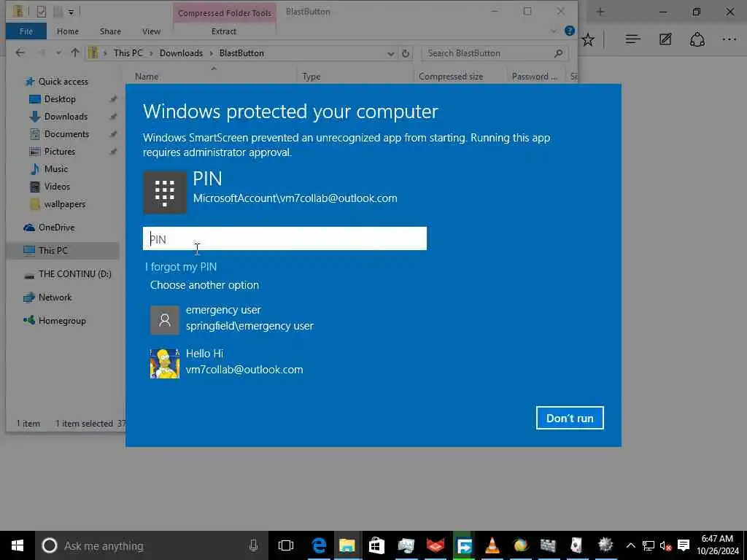Select Compressed Folder Tools contextual tab
This screenshot has height=560, width=747.
(225, 13)
